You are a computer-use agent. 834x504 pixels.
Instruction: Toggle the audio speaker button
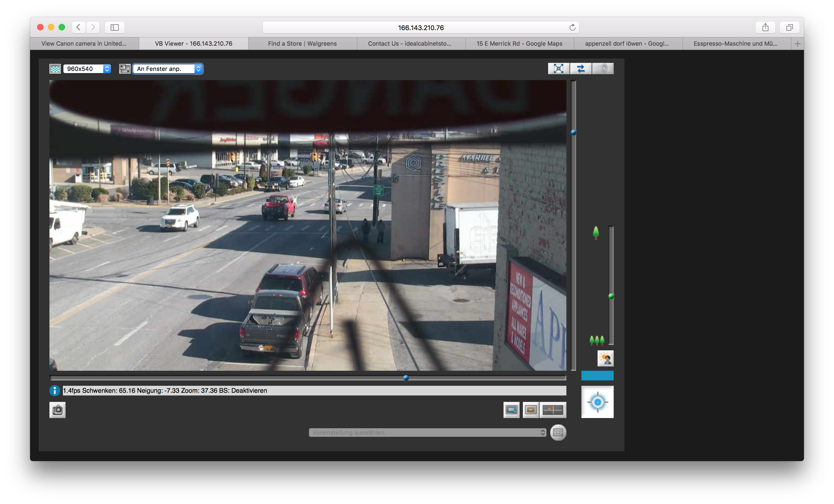click(x=602, y=69)
